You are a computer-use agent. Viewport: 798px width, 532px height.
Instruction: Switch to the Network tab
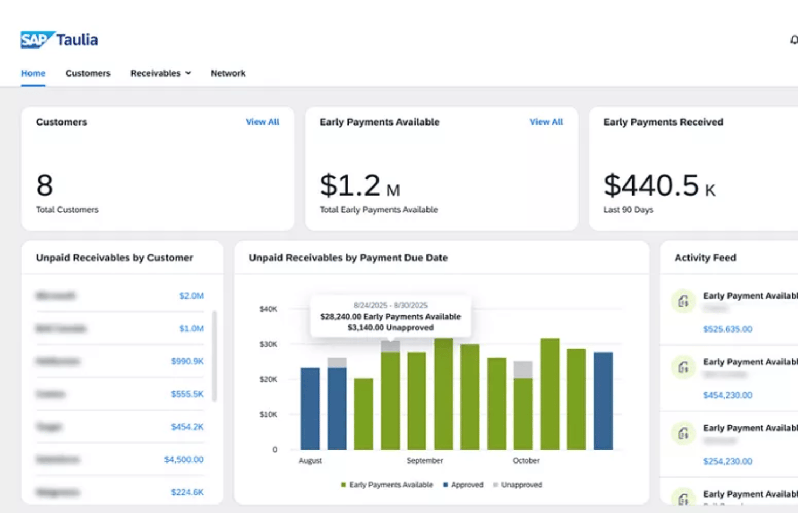tap(228, 73)
